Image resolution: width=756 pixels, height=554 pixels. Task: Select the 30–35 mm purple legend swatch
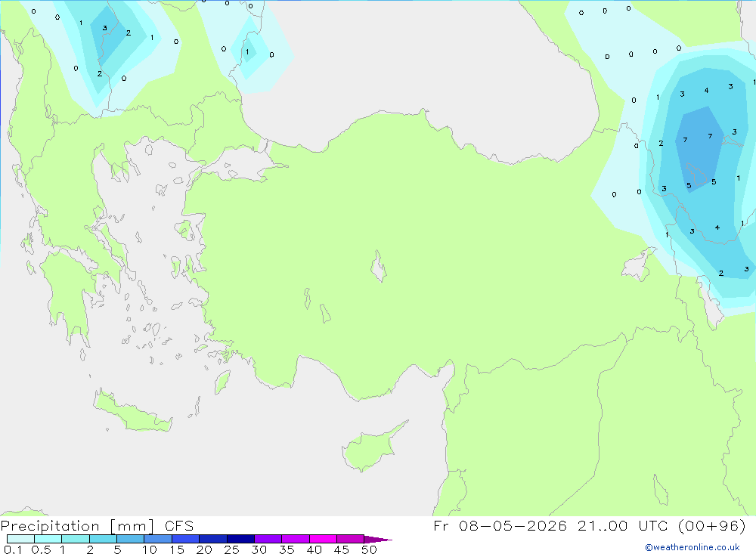[x=268, y=539]
